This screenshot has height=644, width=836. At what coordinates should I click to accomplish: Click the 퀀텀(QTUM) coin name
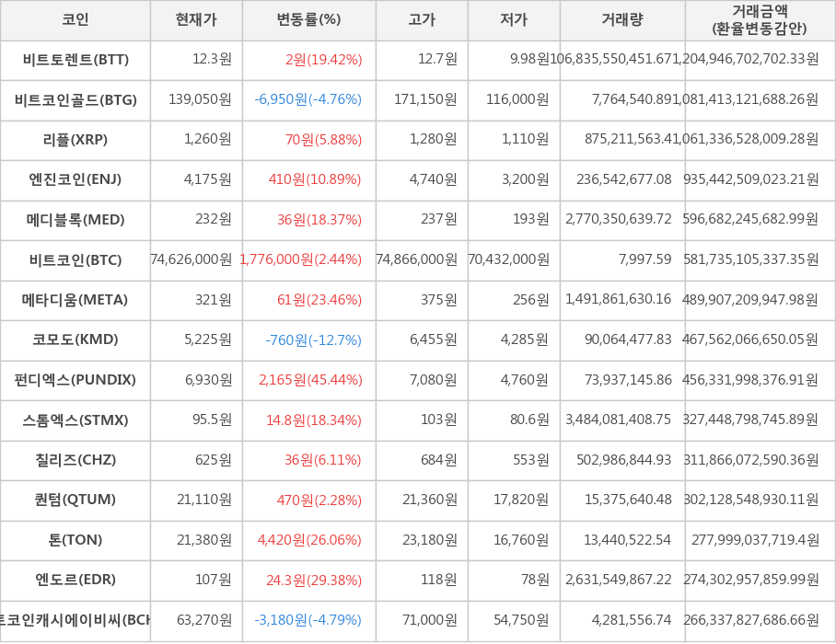[75, 500]
